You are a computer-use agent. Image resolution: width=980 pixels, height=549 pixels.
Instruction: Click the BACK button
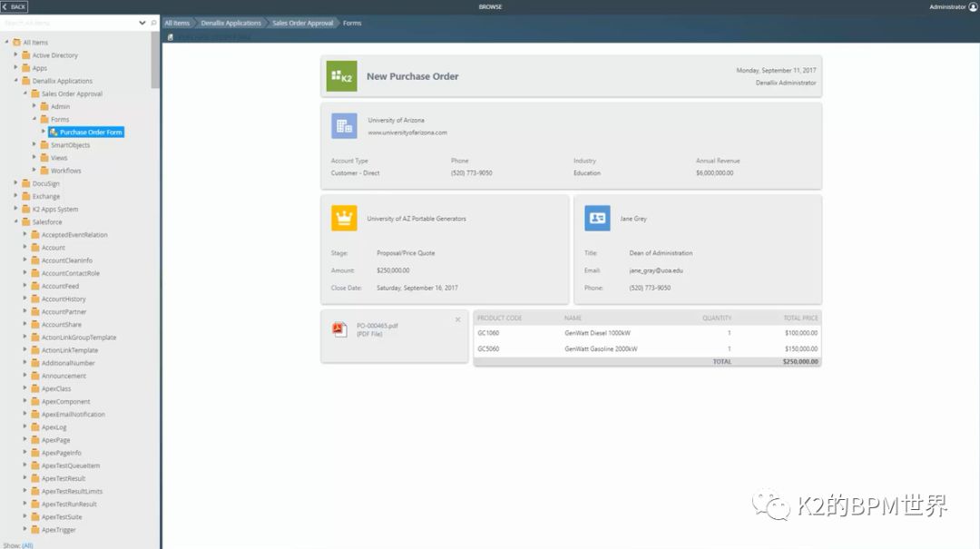15,7
